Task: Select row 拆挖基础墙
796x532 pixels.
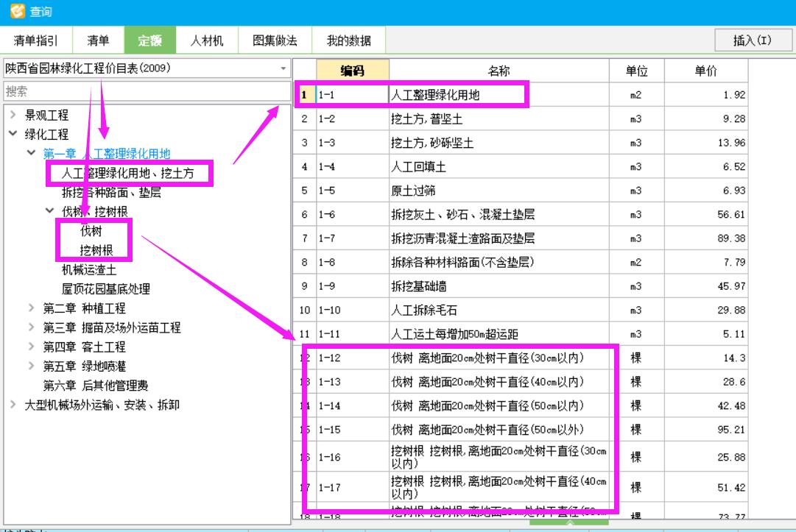Action: pos(521,286)
